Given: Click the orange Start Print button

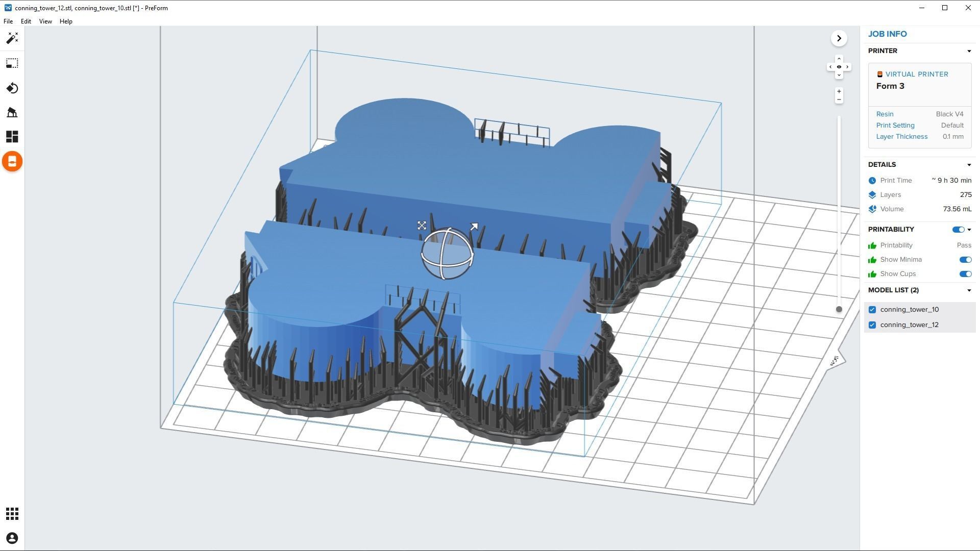Looking at the screenshot, I should 12,162.
